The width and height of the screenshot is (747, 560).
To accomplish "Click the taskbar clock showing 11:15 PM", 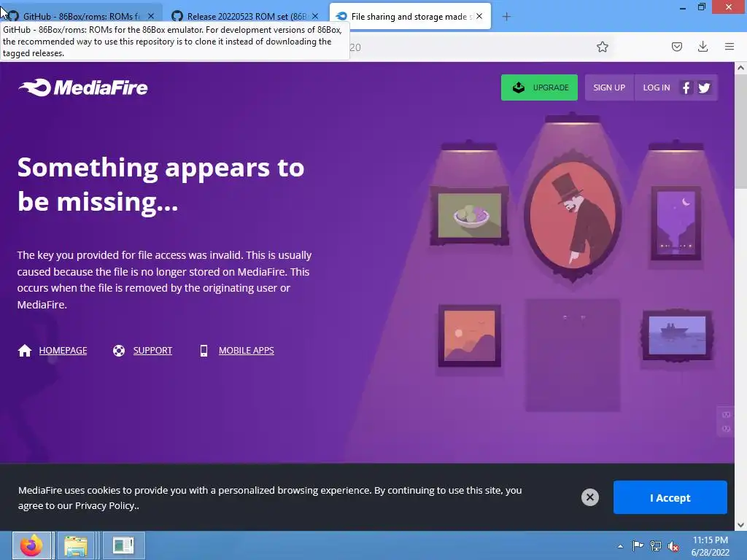I will coord(711,546).
